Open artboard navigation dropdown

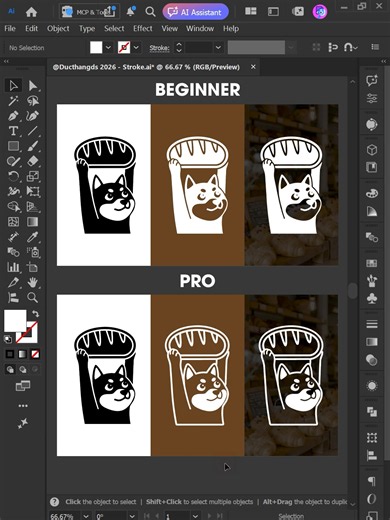point(195,516)
